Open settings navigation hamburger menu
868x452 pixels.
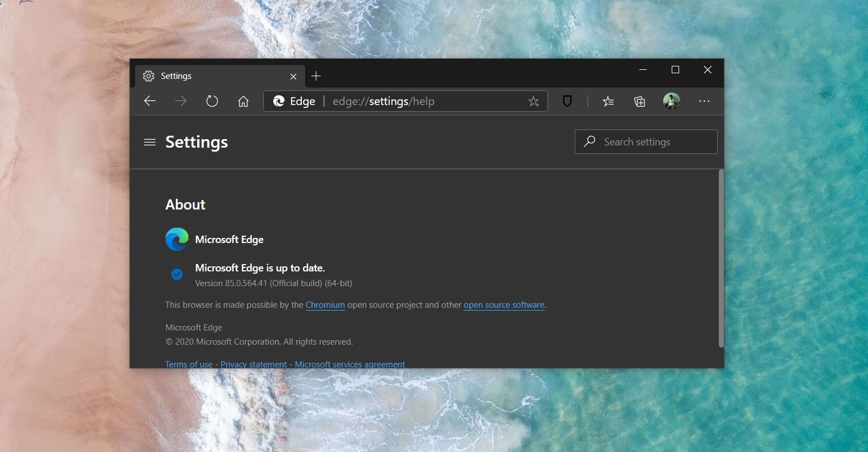click(x=150, y=142)
